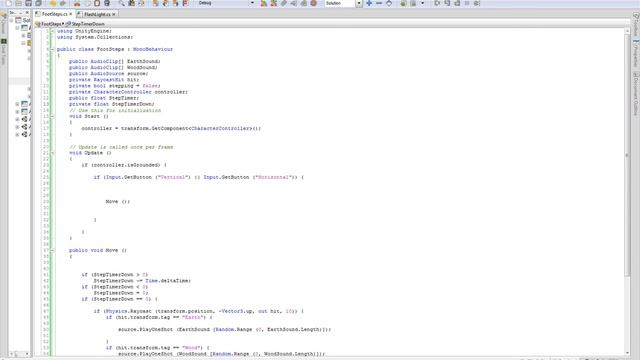Switch to the FlashLight.cs tab
Viewport: 640px width, 360px height.
tap(97, 14)
